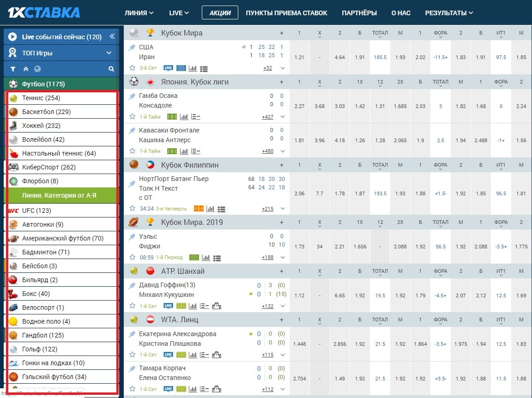Expand more markets for США – Иран
This screenshot has height=398, width=532.
(283, 68)
